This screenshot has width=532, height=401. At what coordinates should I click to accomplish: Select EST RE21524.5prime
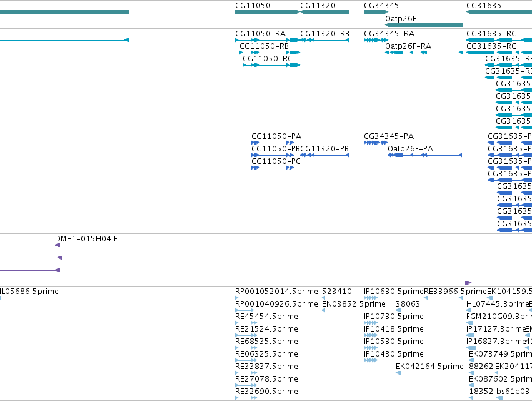coord(246,335)
